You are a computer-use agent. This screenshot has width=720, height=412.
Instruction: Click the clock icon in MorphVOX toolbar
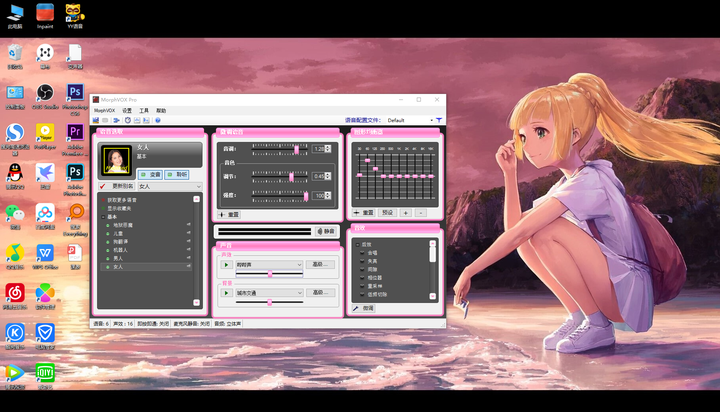pyautogui.click(x=128, y=120)
